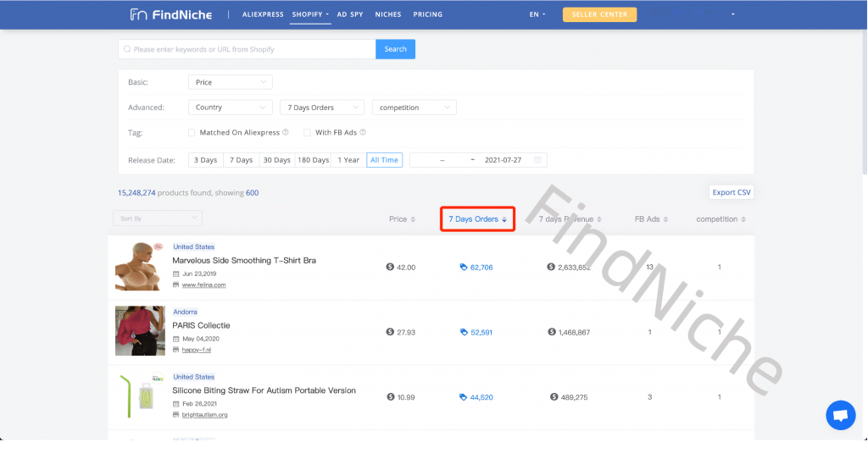Select 7 Days release date tab
Viewport: 868px width, 470px height.
(x=241, y=160)
